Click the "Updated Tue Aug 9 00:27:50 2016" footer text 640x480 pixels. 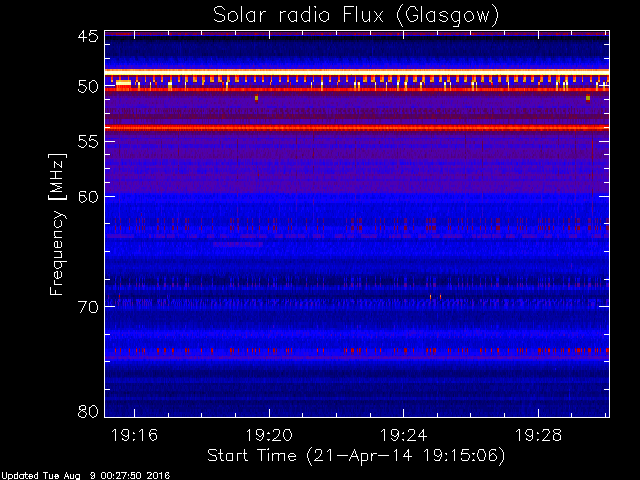[85, 476]
